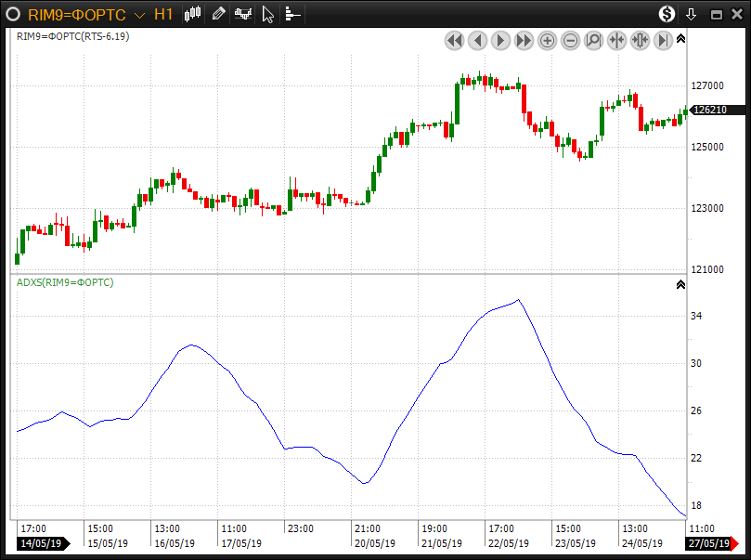
Task: Click the RIM9=ФОРТС(RTS-6.19) chart label
Action: (72, 37)
